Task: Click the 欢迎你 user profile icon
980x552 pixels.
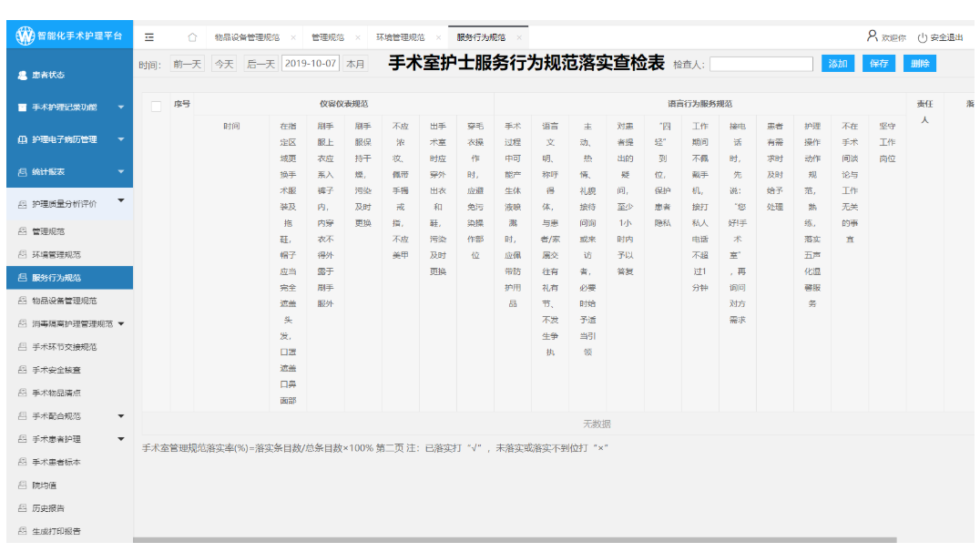Action: tap(872, 37)
